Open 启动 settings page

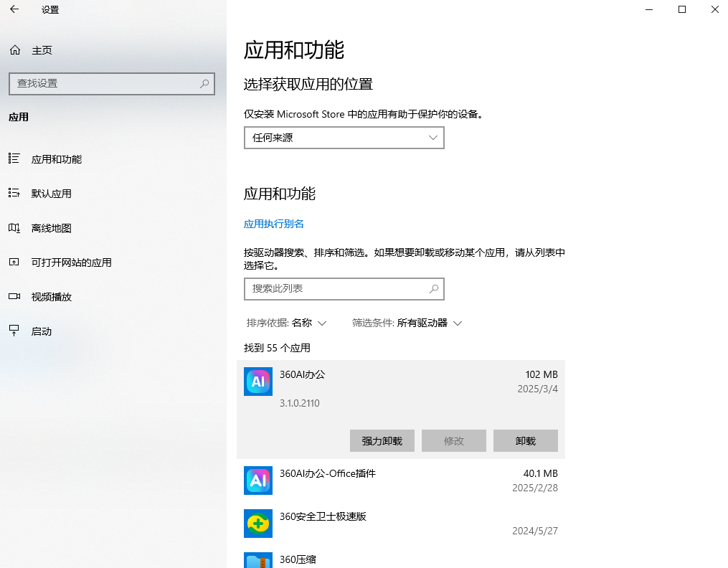tap(42, 331)
